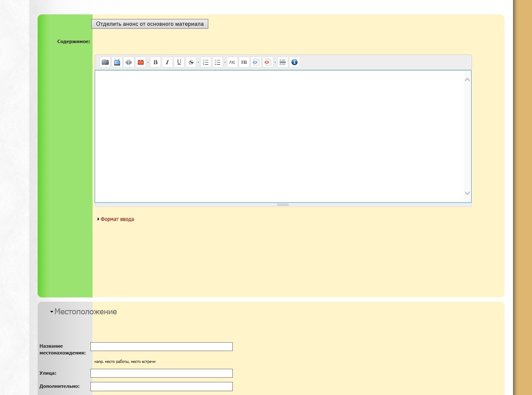Open the editor info help icon
This screenshot has height=395, width=532.
(295, 62)
